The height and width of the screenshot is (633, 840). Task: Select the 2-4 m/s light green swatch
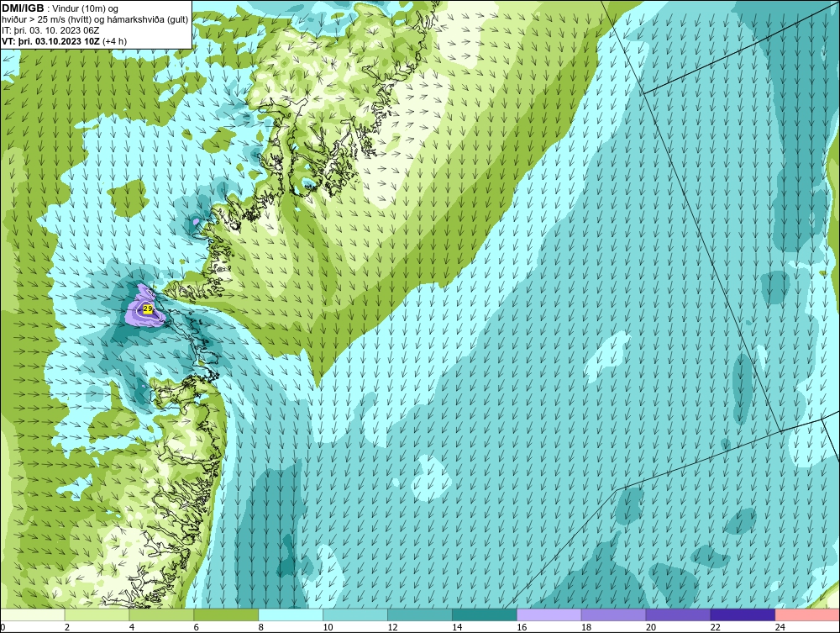click(97, 615)
